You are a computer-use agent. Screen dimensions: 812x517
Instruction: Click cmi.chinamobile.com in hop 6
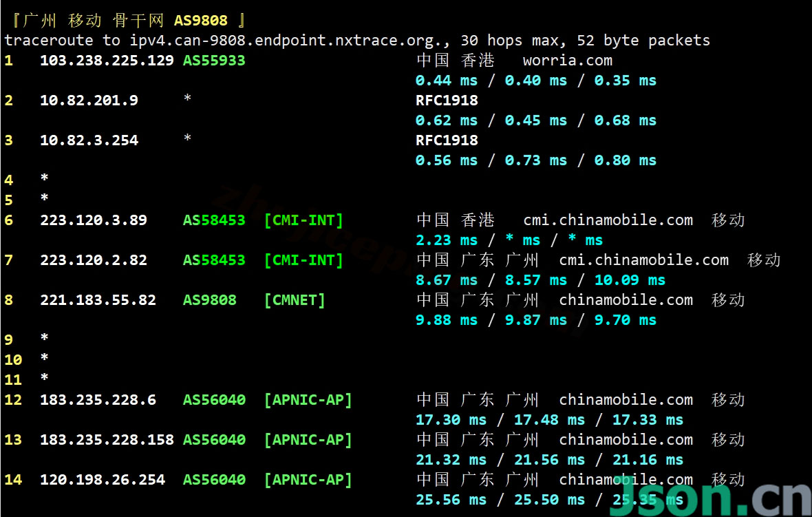(608, 220)
